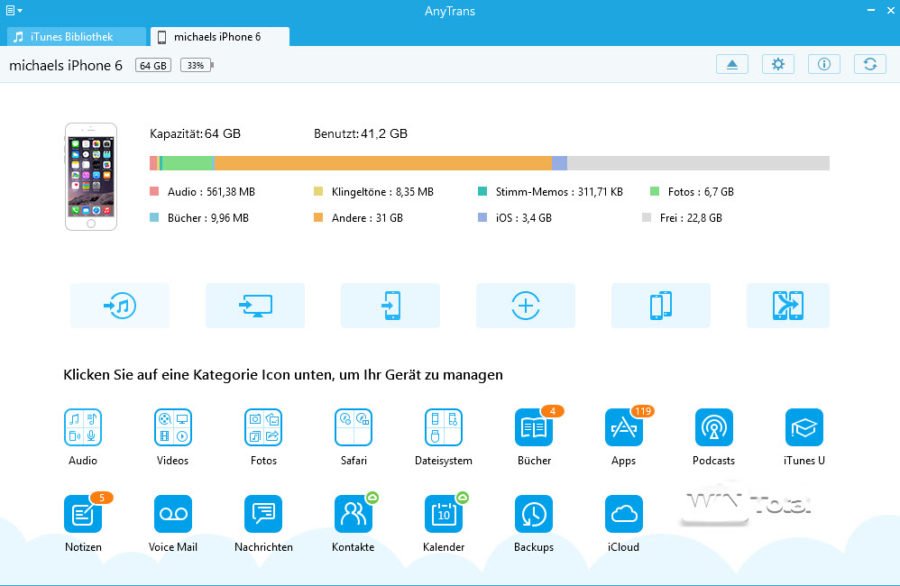The height and width of the screenshot is (586, 900).
Task: Click the 33% battery indicator
Action: pos(197,65)
